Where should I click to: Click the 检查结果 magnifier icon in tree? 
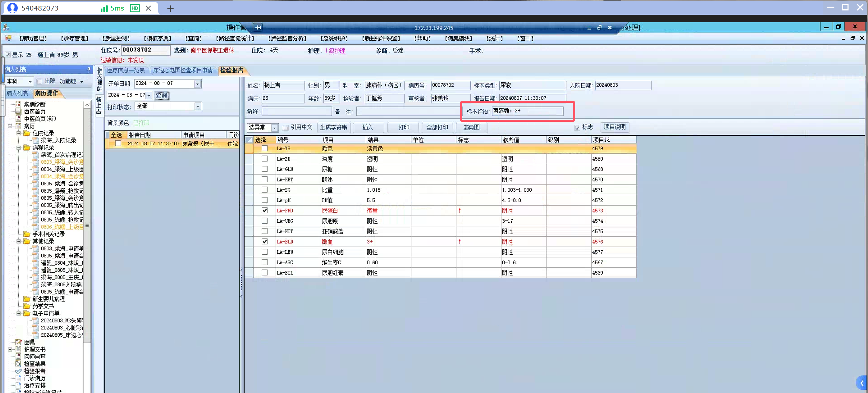click(18, 364)
